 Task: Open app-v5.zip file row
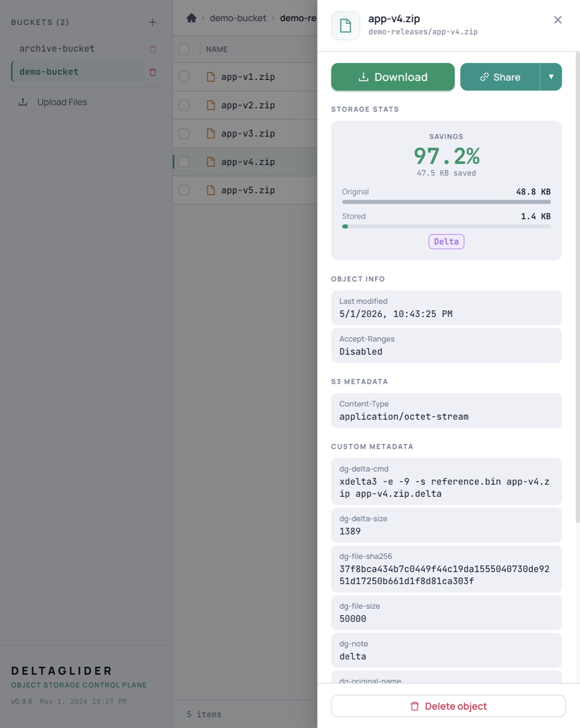tap(245, 190)
